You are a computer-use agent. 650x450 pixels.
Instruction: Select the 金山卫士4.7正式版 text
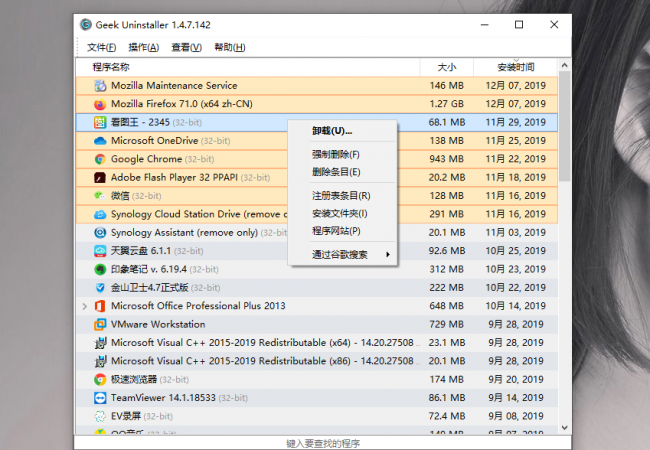(x=150, y=288)
